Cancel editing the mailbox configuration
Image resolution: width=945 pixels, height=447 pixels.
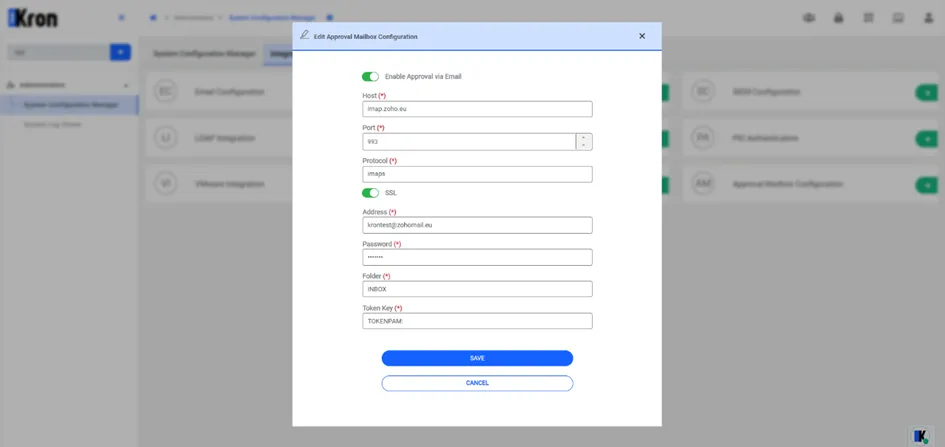[x=477, y=383]
